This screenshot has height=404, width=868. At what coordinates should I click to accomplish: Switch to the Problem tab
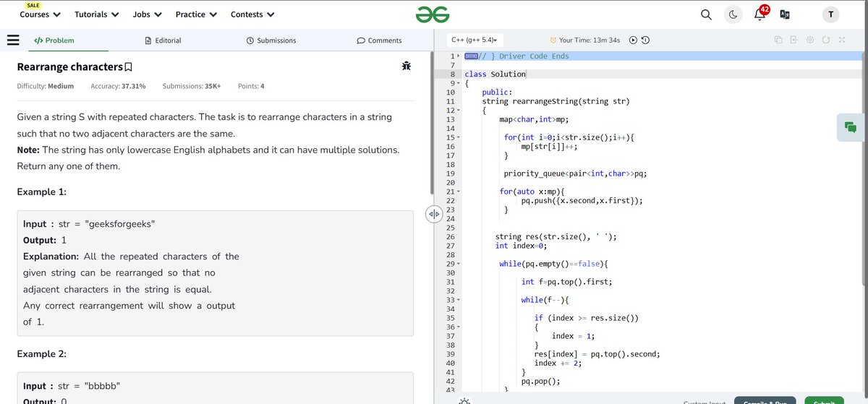click(x=54, y=40)
